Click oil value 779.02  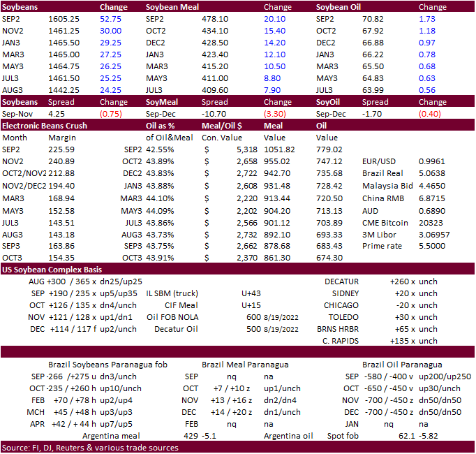(x=329, y=149)
